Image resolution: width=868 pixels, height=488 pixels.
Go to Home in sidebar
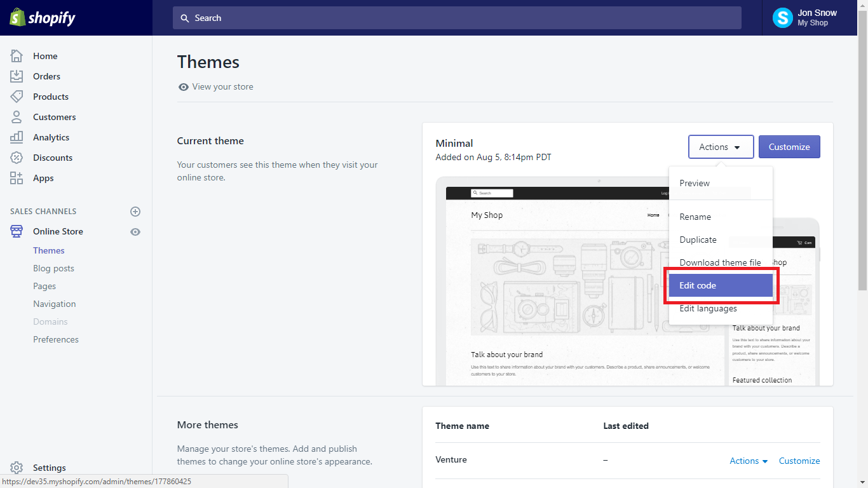(x=45, y=56)
